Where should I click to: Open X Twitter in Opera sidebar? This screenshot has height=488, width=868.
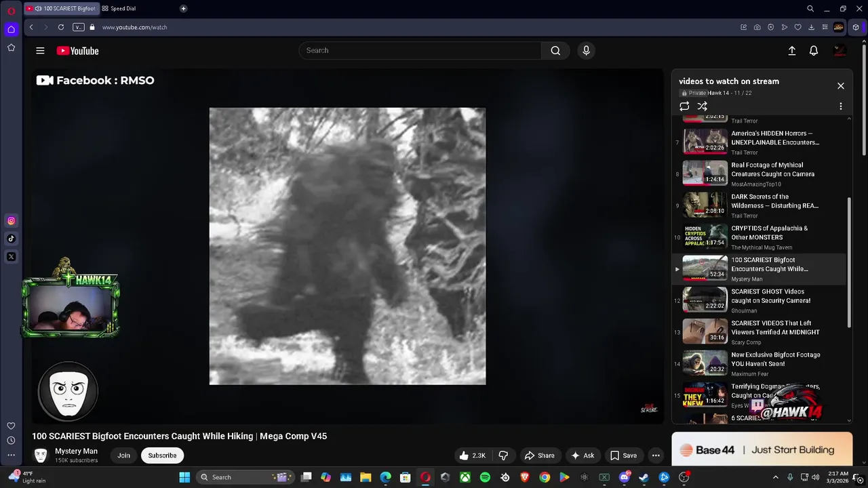point(12,257)
